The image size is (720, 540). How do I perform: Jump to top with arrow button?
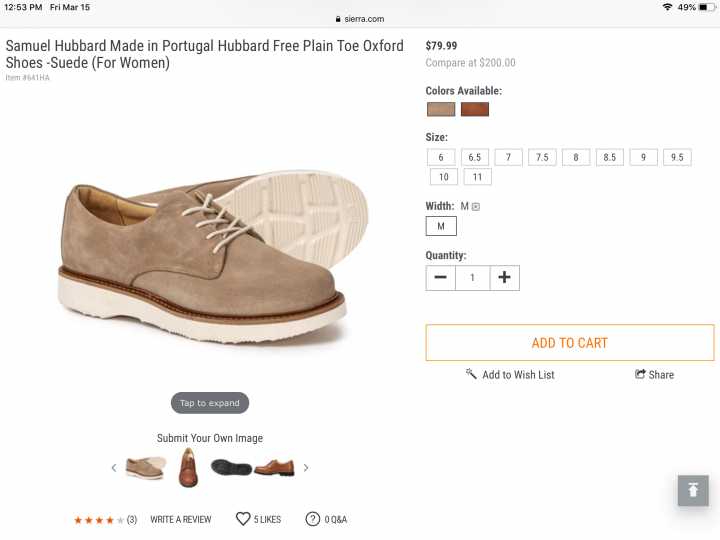point(693,490)
